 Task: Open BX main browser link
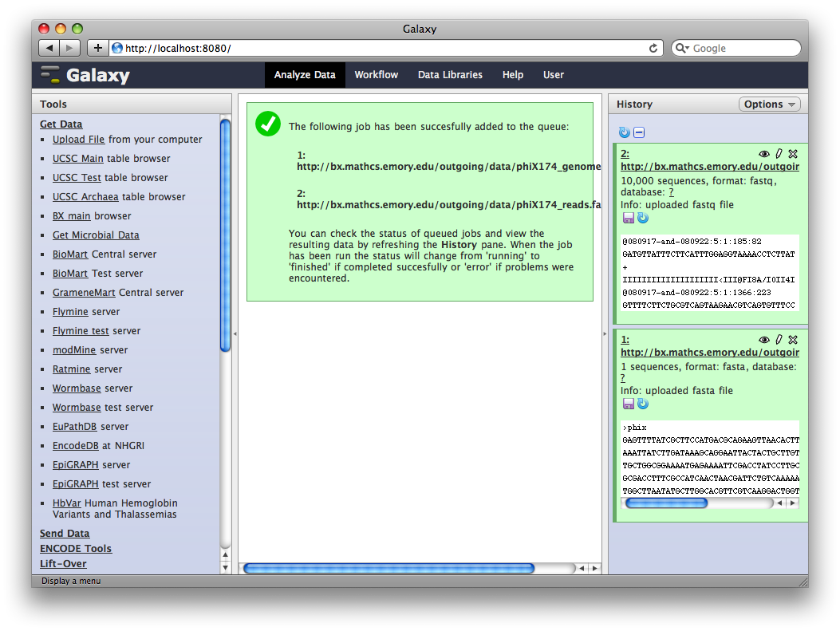[71, 216]
